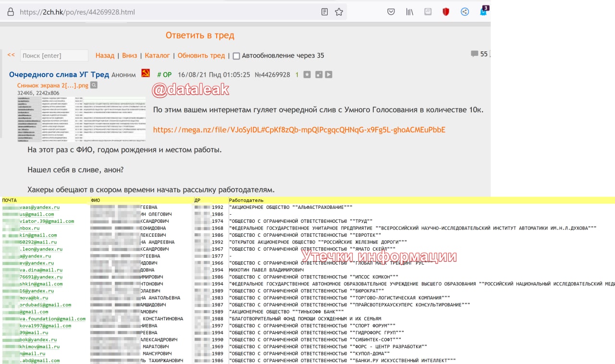
Task: Click 'Ответить в тред' link
Action: [200, 35]
